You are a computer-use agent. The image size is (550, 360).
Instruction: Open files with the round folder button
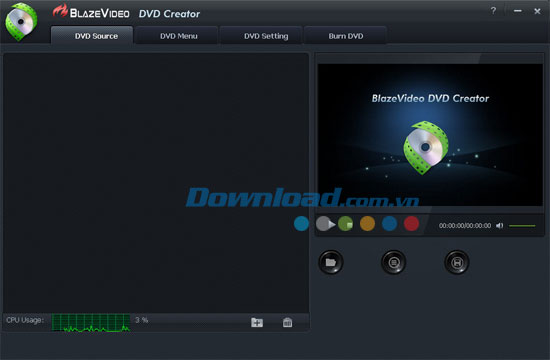[331, 262]
